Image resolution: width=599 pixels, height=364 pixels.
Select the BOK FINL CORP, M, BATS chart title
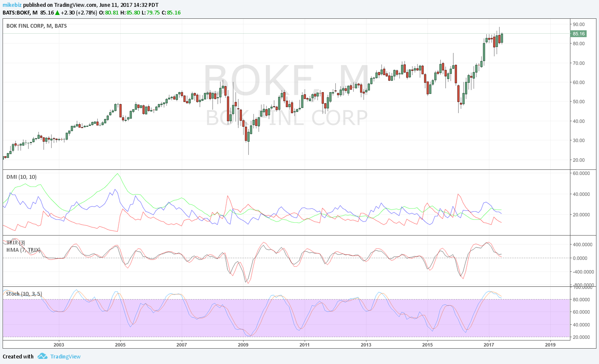(x=37, y=26)
